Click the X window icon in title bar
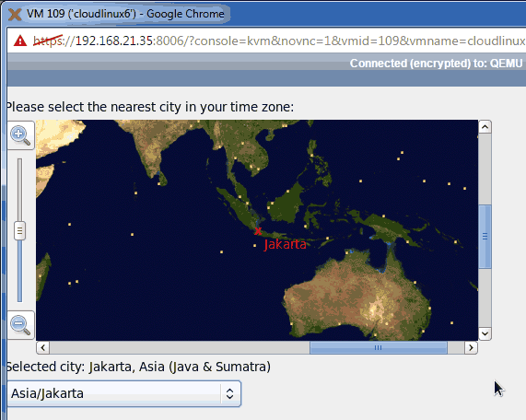Screen dimensions: 526x420 15,15
